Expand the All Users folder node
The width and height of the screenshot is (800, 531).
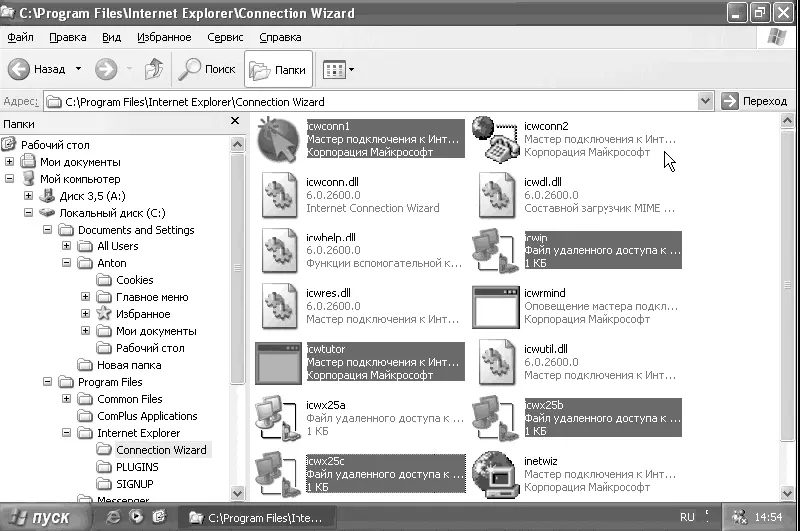coord(66,246)
